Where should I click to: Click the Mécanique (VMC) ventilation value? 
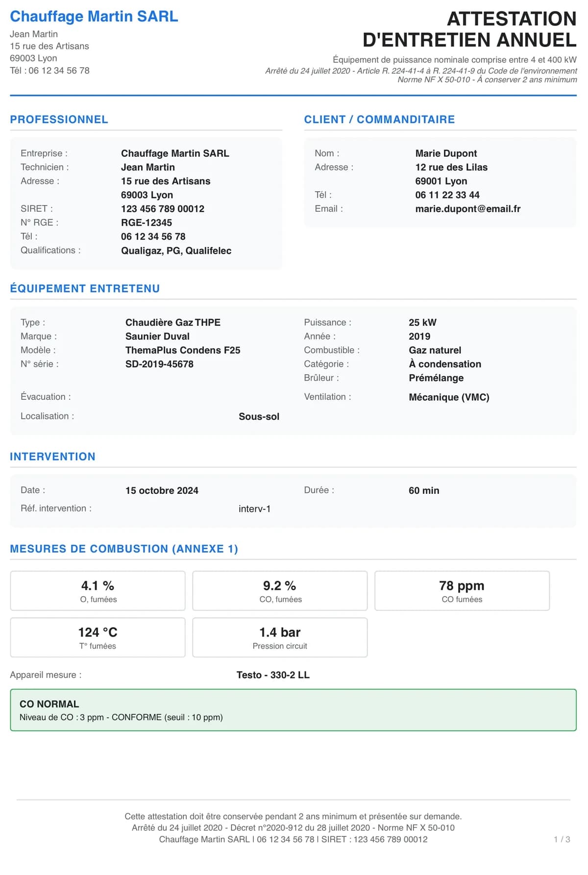click(x=449, y=397)
